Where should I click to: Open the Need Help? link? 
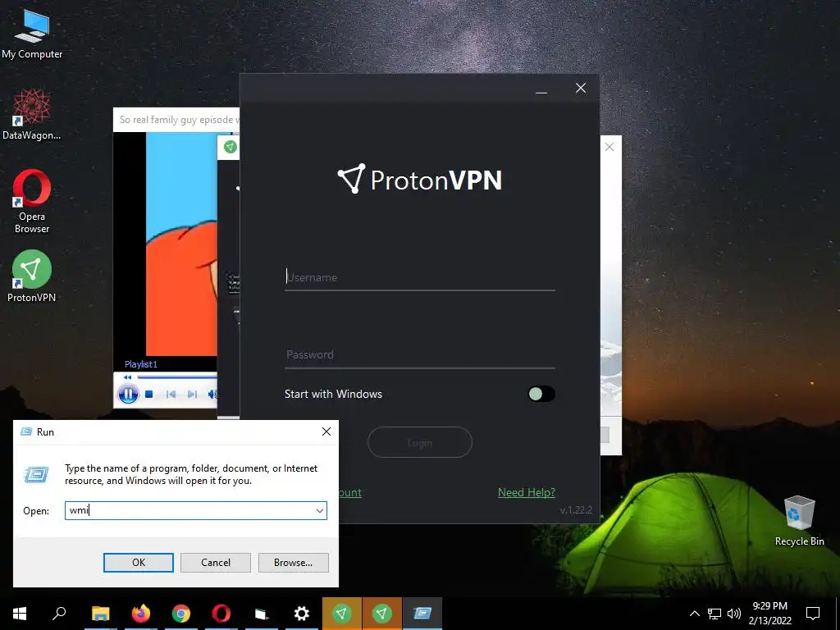[526, 492]
